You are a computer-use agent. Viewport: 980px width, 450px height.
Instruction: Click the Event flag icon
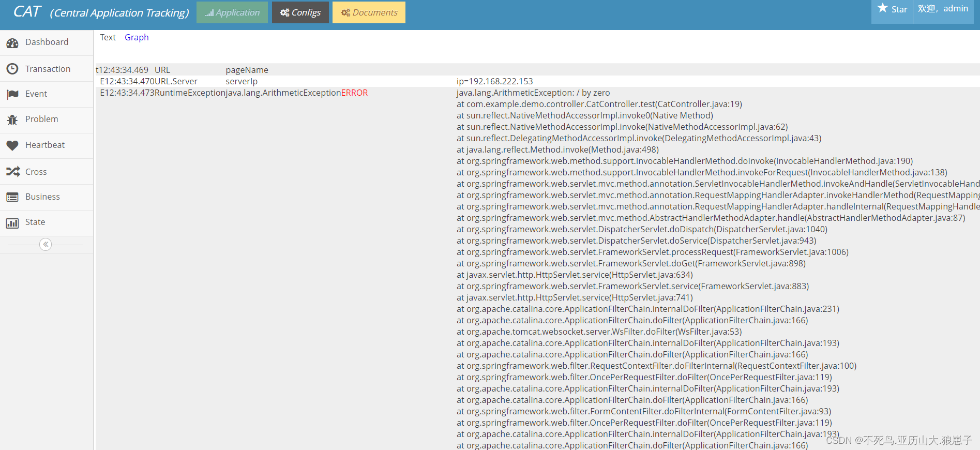(x=12, y=94)
